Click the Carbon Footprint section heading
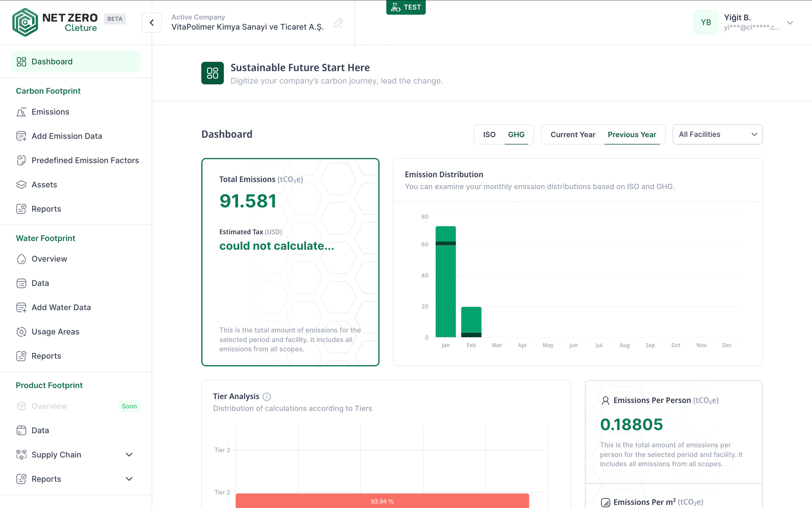 click(x=48, y=91)
